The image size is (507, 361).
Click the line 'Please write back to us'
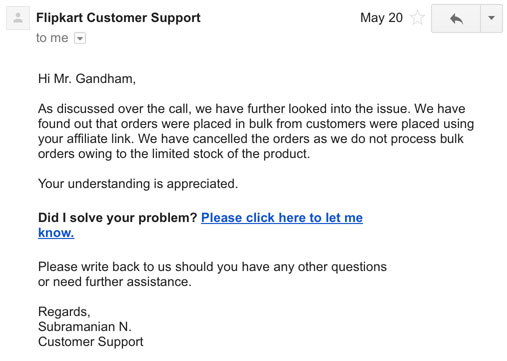(212, 267)
